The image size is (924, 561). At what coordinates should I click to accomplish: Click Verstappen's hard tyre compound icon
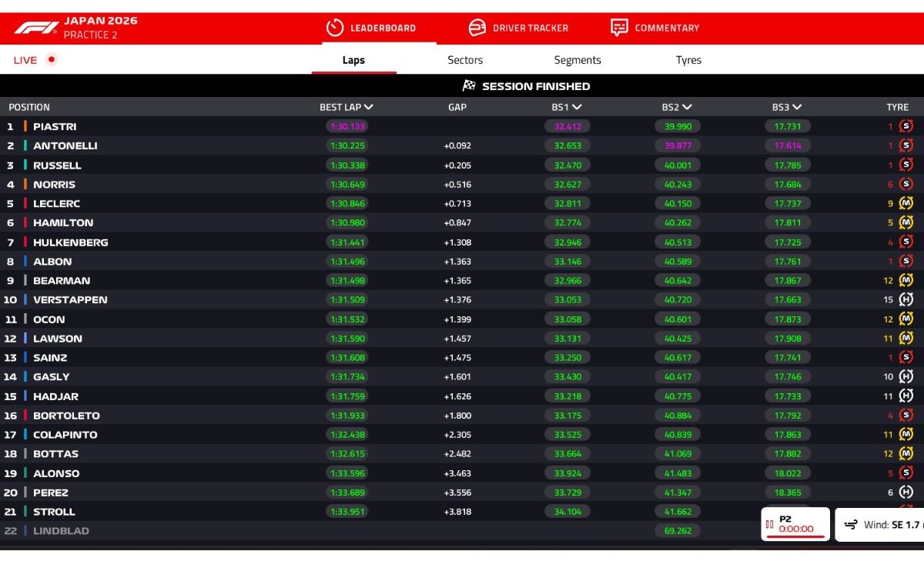pyautogui.click(x=907, y=299)
